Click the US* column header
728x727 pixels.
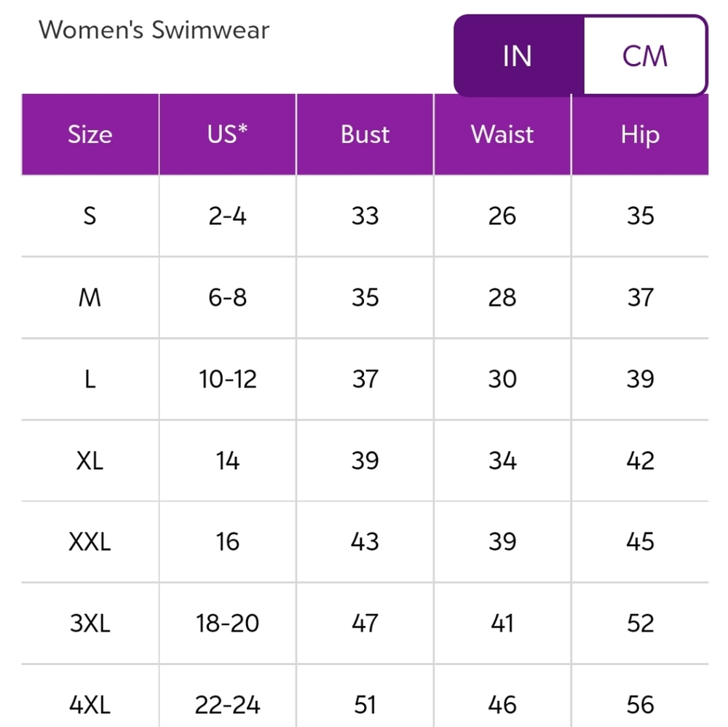227,134
